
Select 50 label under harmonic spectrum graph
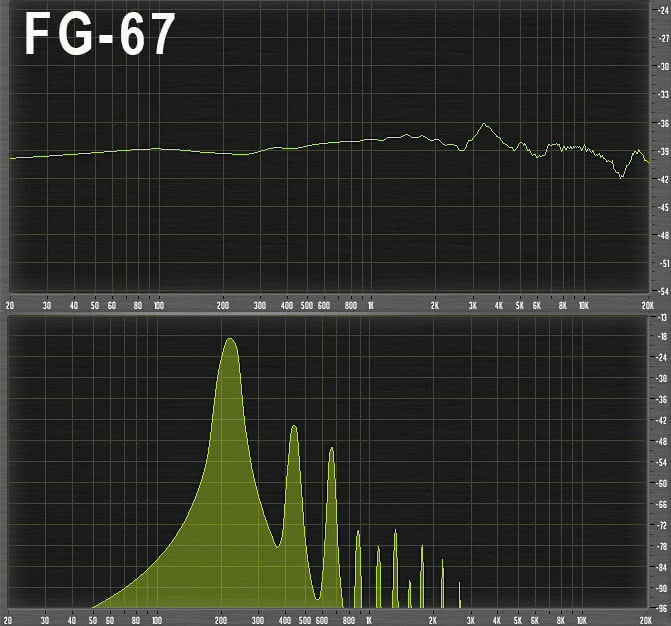[x=93, y=620]
